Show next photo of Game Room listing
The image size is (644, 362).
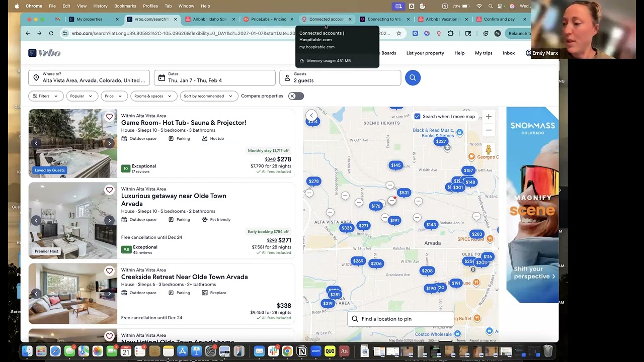click(x=109, y=143)
